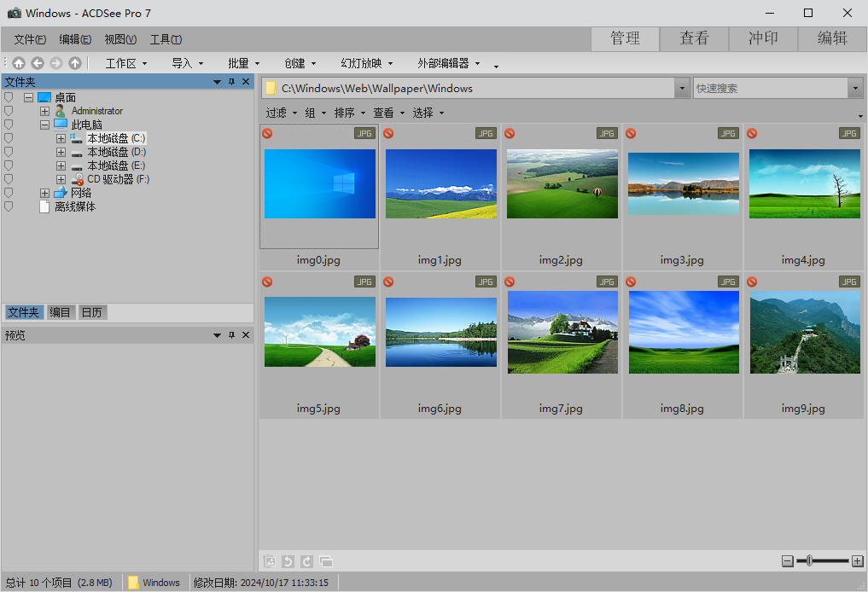
Task: Open the 排序 dropdown
Action: (x=350, y=113)
